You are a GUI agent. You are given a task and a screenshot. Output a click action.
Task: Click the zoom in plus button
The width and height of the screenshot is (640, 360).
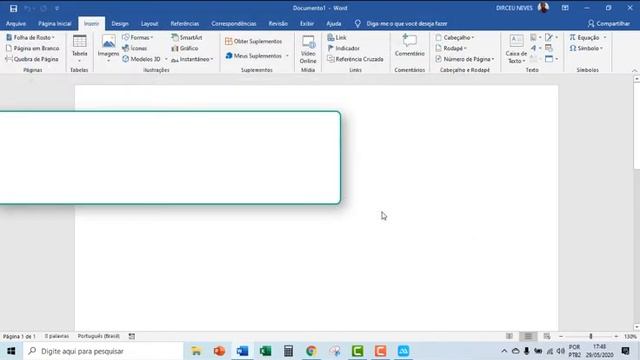pos(616,336)
